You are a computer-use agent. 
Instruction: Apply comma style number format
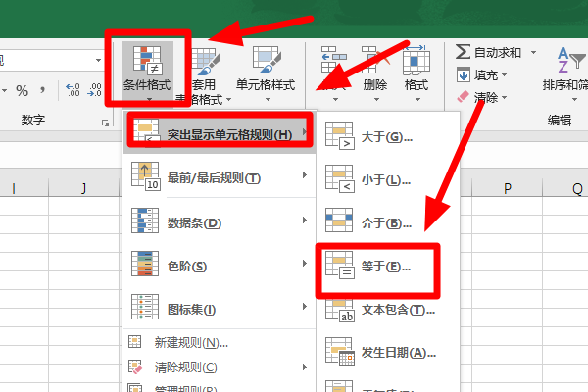click(42, 90)
